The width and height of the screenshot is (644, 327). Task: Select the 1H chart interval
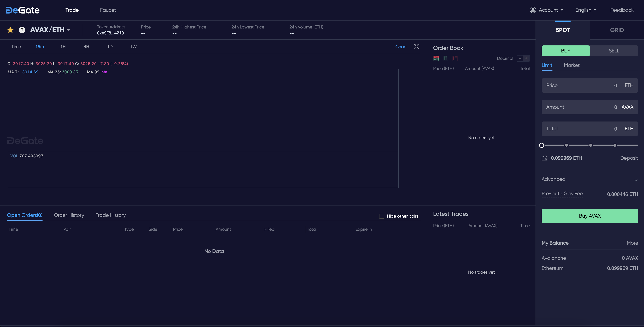click(x=63, y=47)
